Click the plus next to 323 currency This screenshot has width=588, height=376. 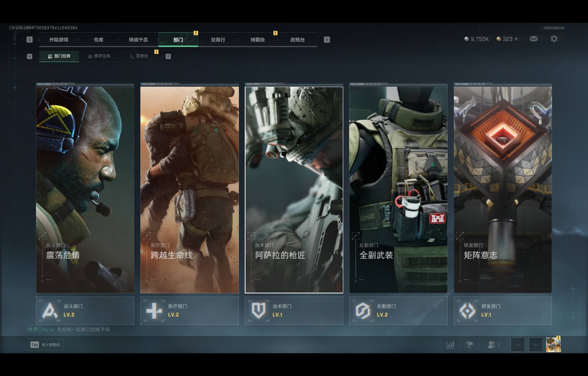click(x=516, y=39)
